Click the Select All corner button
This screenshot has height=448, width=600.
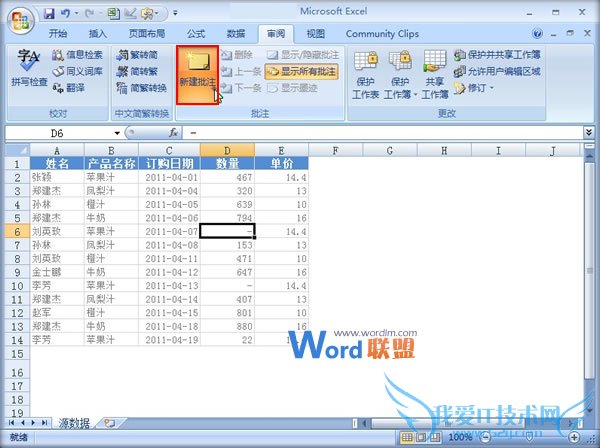coord(17,150)
